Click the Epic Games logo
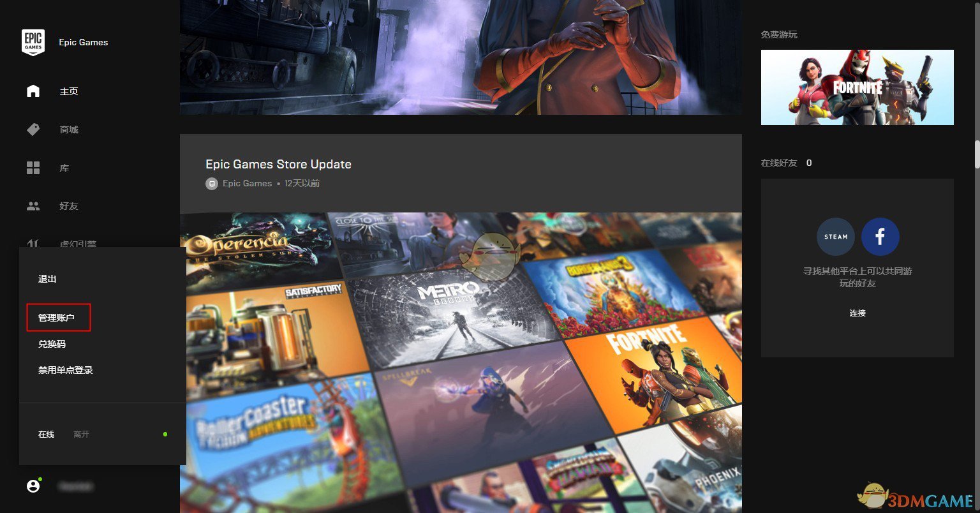Screen dimensions: 980x513 (x=33, y=42)
